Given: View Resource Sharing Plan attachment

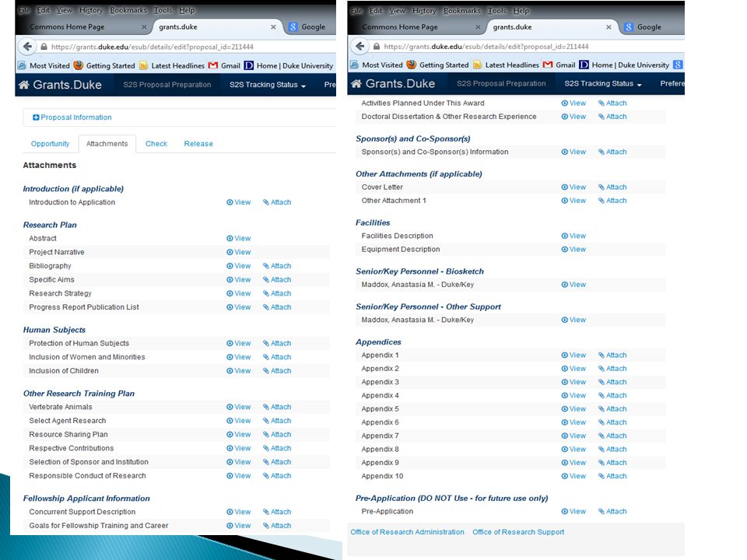Looking at the screenshot, I should pyautogui.click(x=239, y=435).
